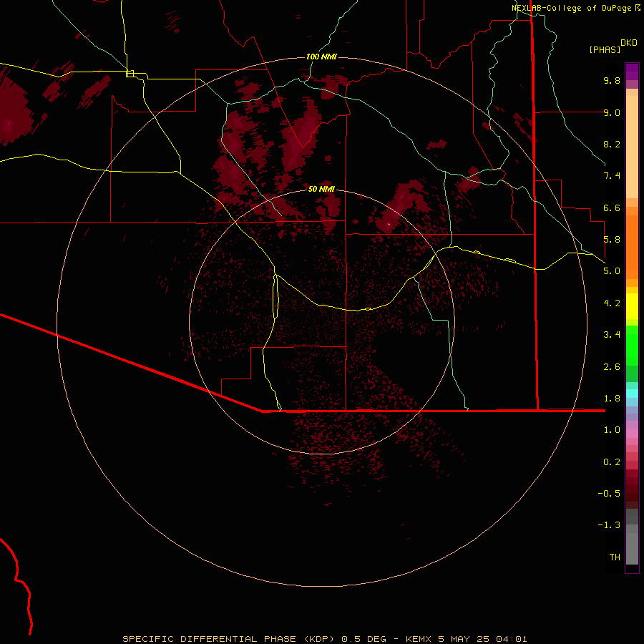Click the 6.6 legend value
Screen dimensions: 644x644
tap(612, 208)
